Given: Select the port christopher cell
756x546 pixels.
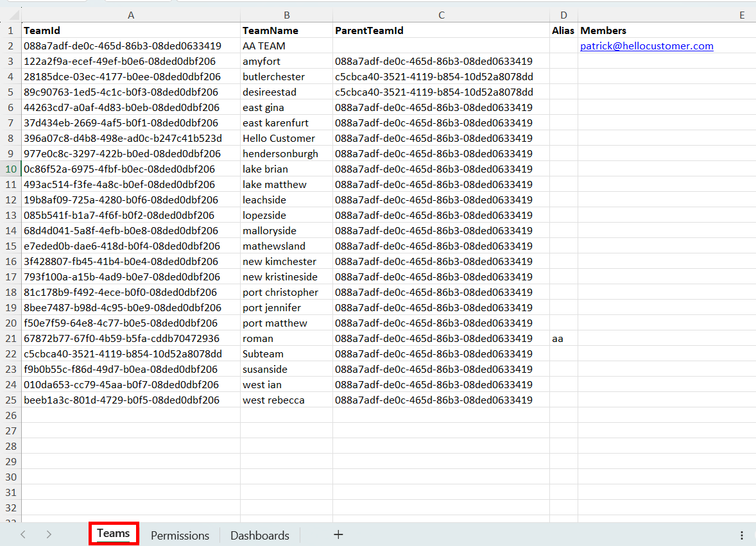Looking at the screenshot, I should (x=286, y=293).
